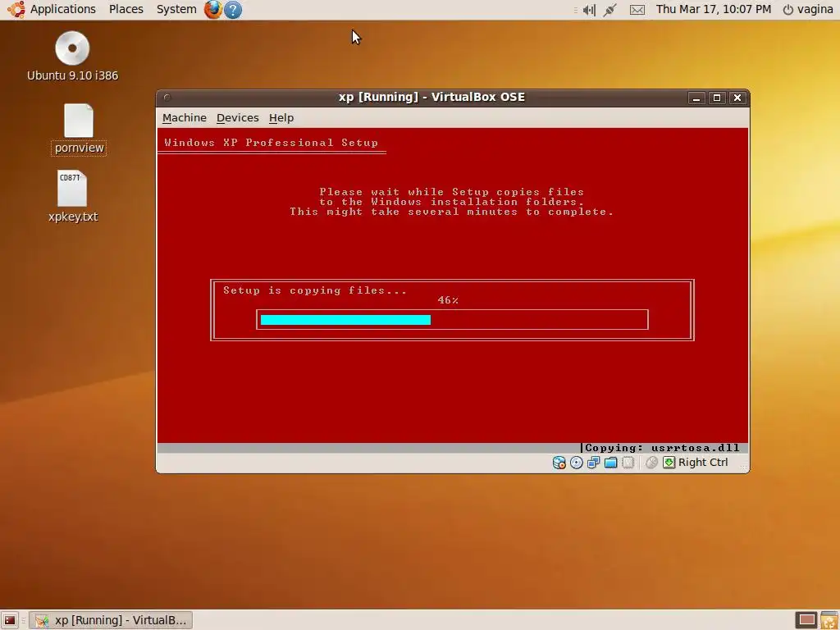Click the mouse integration status icon

(x=651, y=463)
